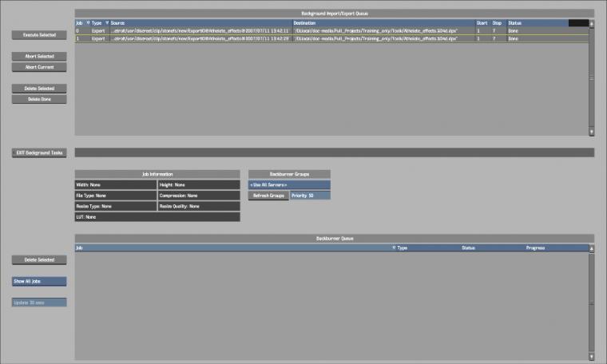Click Backburner Queue scroll up arrow
Screen dimensions: 607x364
591,248
